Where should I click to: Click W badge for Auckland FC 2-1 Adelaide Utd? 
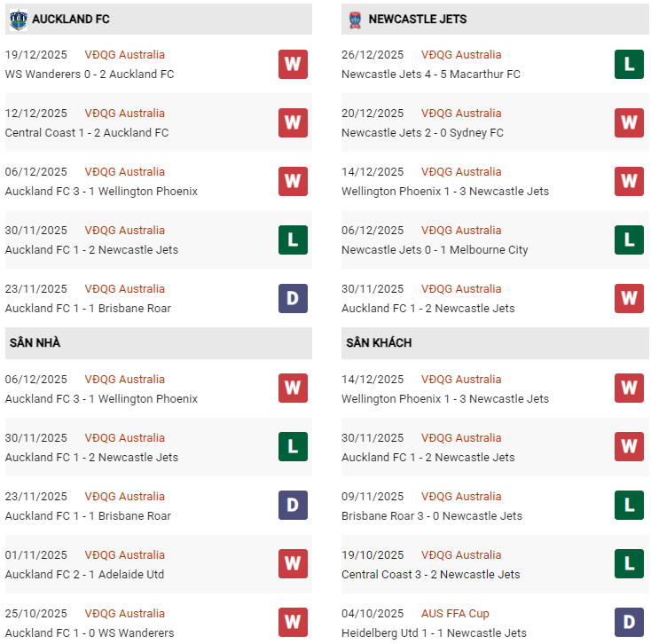pos(293,564)
